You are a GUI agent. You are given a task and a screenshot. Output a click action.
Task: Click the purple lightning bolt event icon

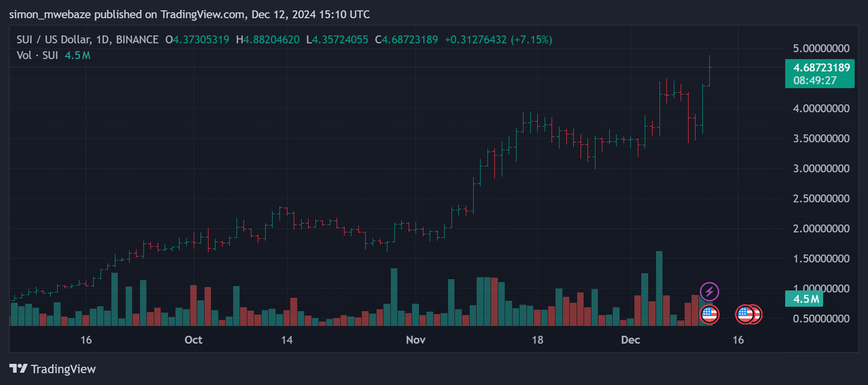pos(709,291)
